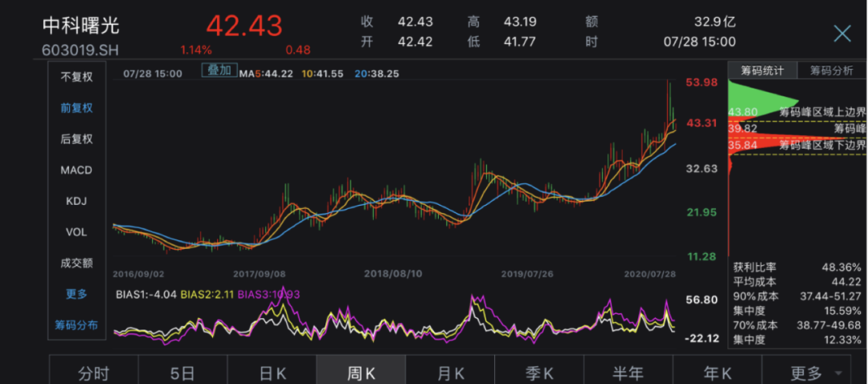
Task: Click the 中科曙光 stock name header
Action: click(x=80, y=25)
